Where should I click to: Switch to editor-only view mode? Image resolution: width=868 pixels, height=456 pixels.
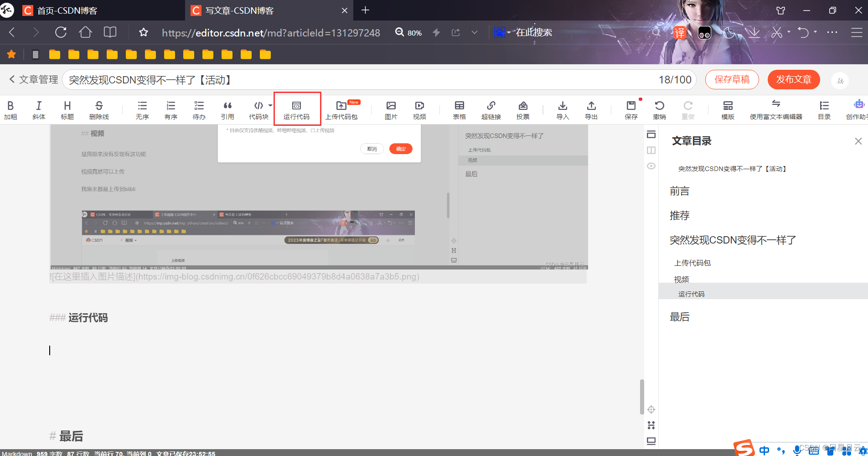(x=651, y=135)
